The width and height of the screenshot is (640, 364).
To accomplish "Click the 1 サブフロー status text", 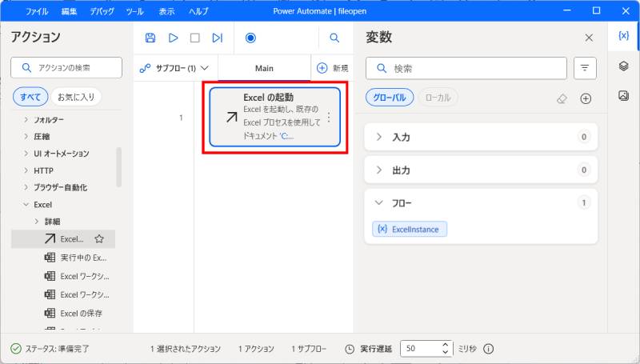I will 309,349.
